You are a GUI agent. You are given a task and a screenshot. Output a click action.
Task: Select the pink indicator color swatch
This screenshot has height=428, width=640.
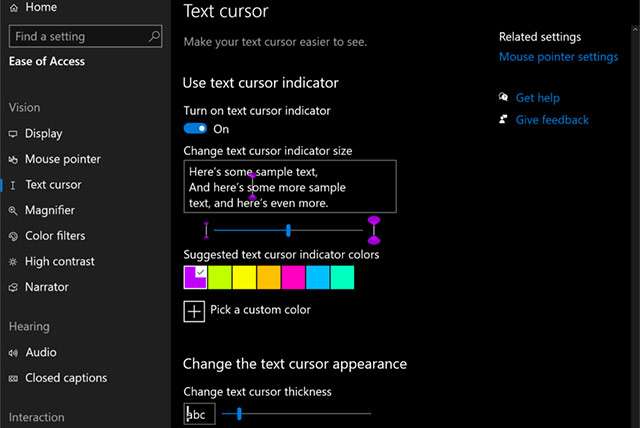pos(293,277)
